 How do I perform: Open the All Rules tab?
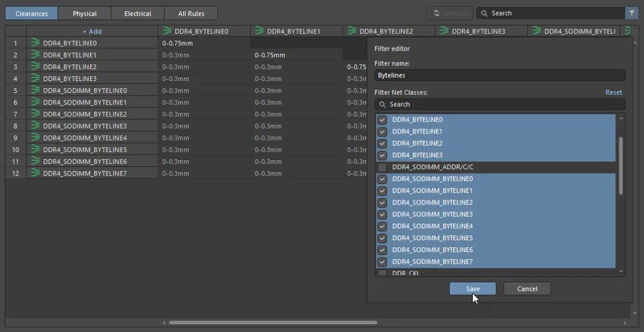[x=191, y=14]
